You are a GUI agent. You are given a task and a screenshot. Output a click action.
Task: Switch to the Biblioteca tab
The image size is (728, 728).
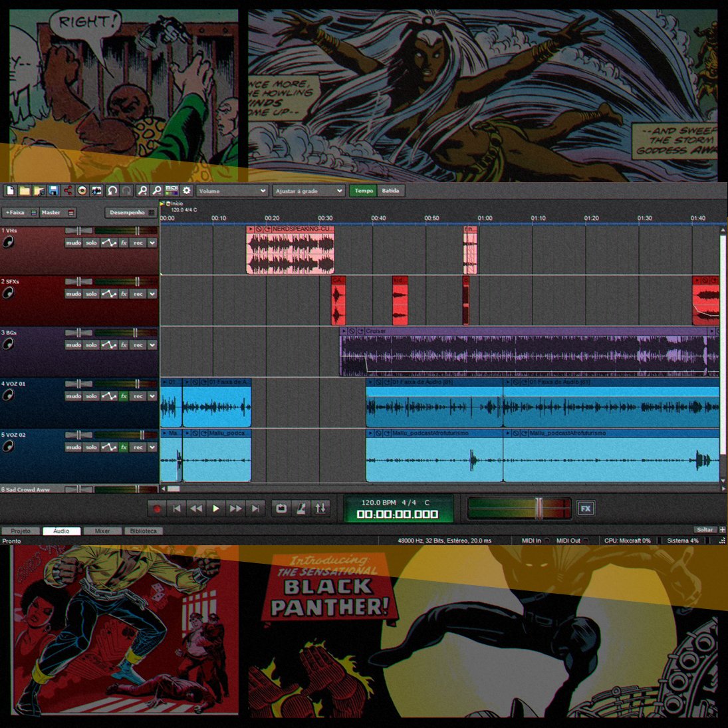(144, 531)
